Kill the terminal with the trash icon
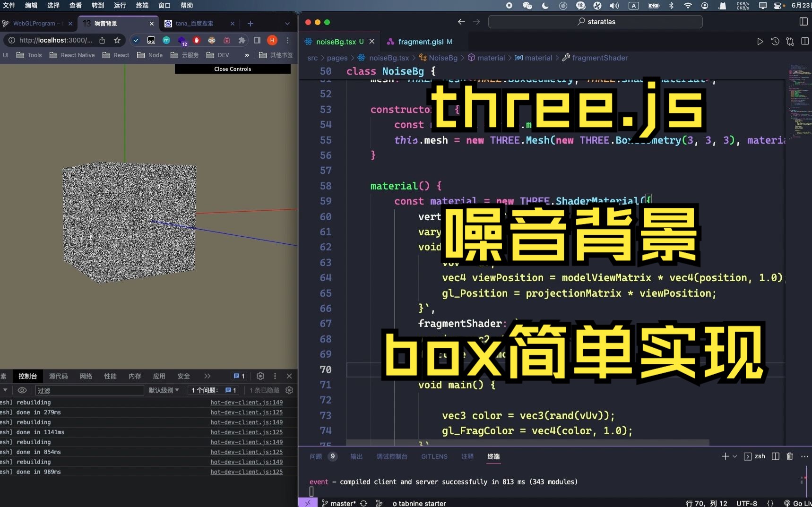This screenshot has height=507, width=812. pyautogui.click(x=789, y=456)
